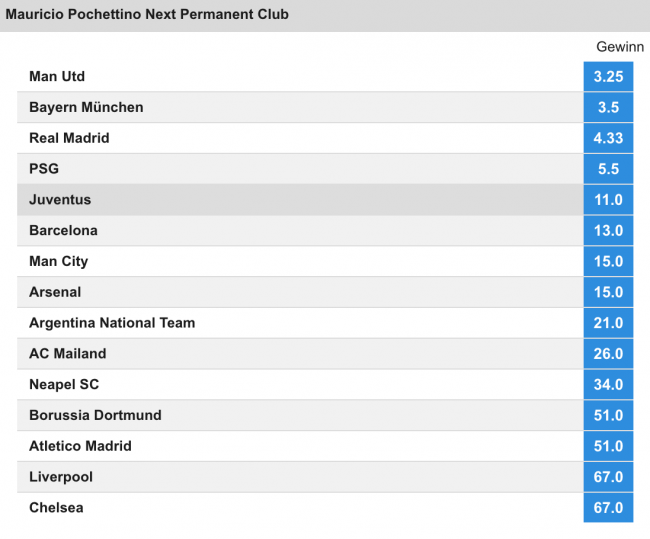
Task: Click Arsenal's 15.0 odds button
Action: pos(607,292)
